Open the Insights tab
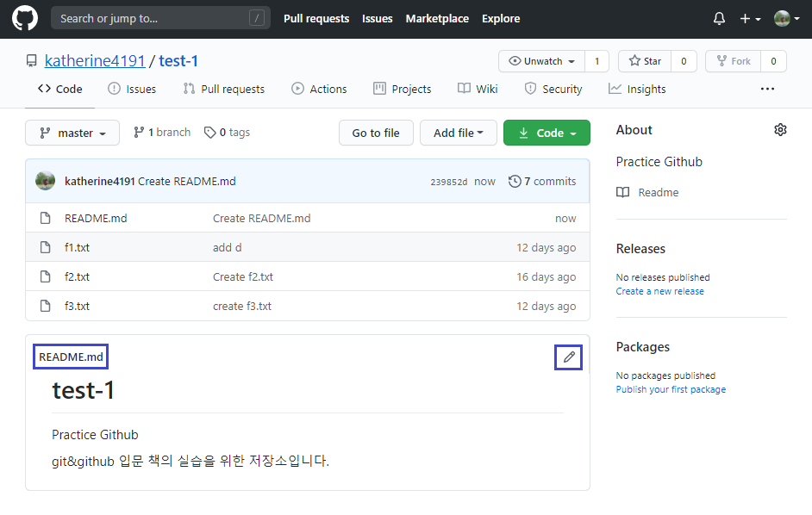The image size is (812, 515). (x=637, y=89)
